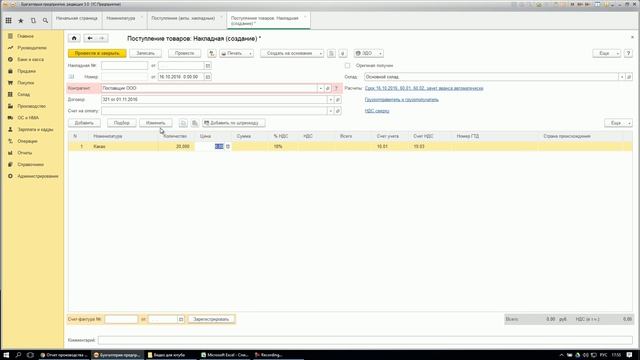The height and width of the screenshot is (360, 640).
Task: Select the Какао nomenclature cell
Action: click(124, 147)
